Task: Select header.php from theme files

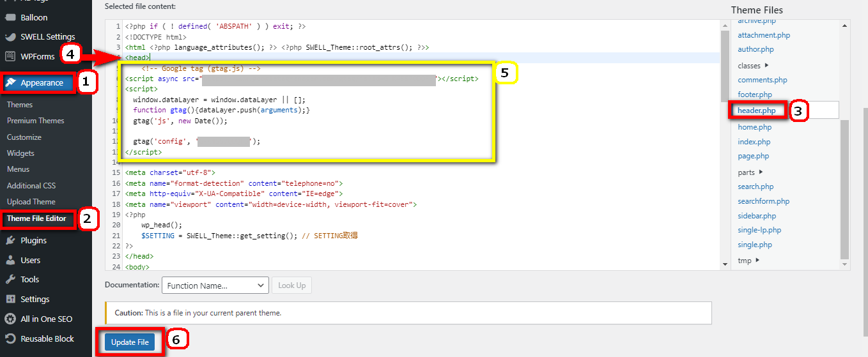Action: pos(757,110)
